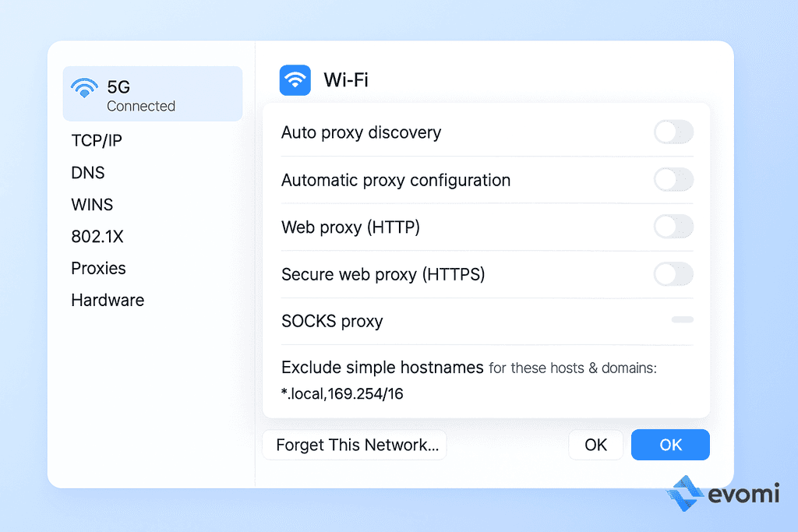Open the Hardware settings section

pyautogui.click(x=108, y=300)
